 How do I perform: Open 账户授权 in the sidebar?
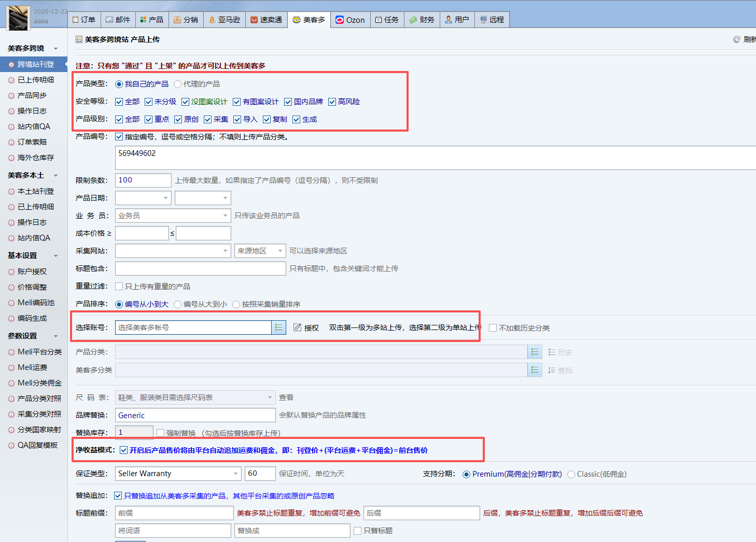32,272
